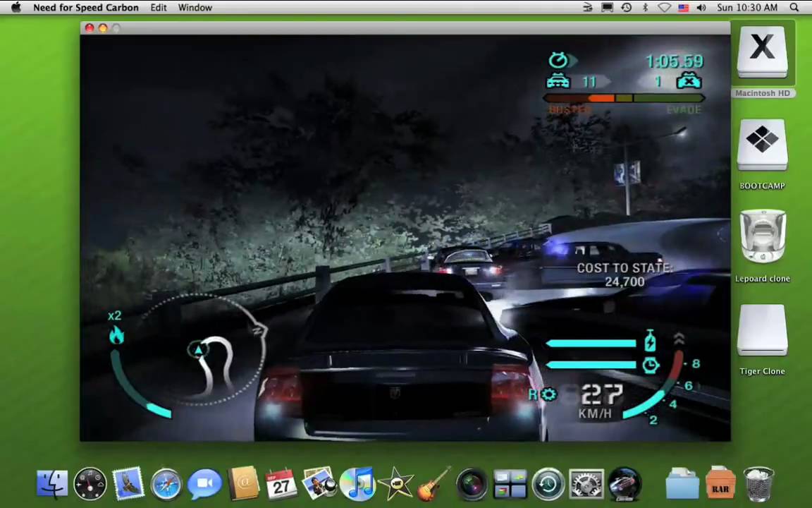Click the nitrous bottle icon

tap(651, 342)
